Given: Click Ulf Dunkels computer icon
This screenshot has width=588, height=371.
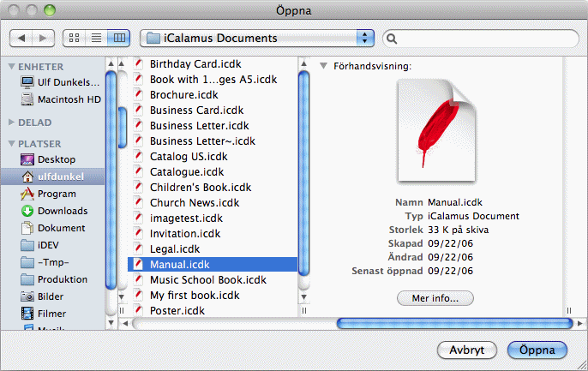Looking at the screenshot, I should point(27,82).
